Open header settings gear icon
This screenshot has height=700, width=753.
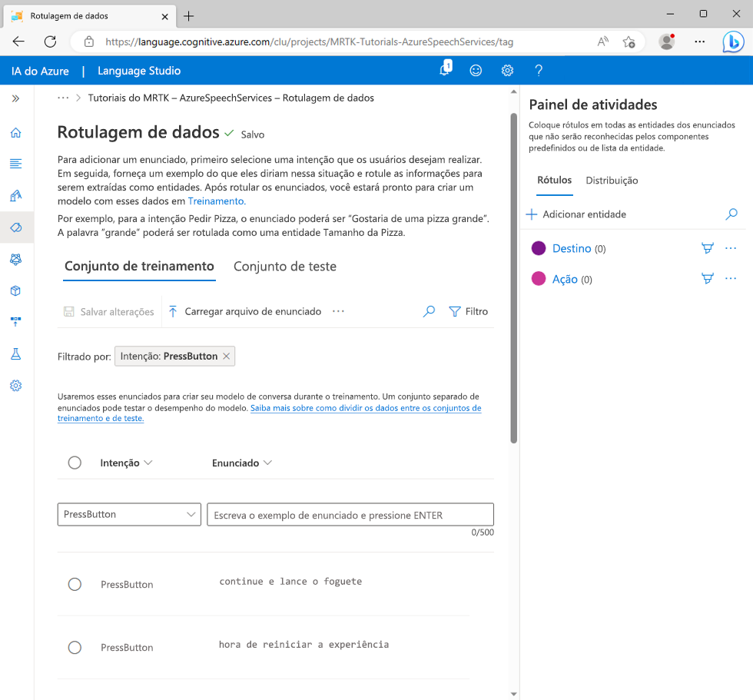point(508,71)
